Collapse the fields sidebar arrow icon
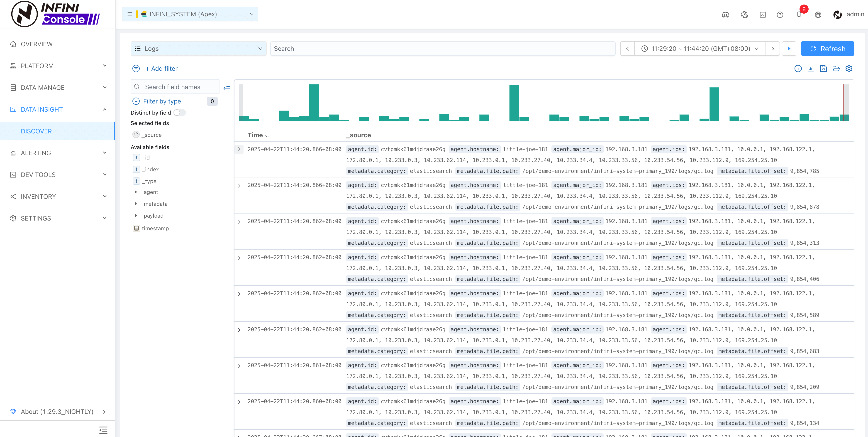The width and height of the screenshot is (868, 437). (x=227, y=88)
